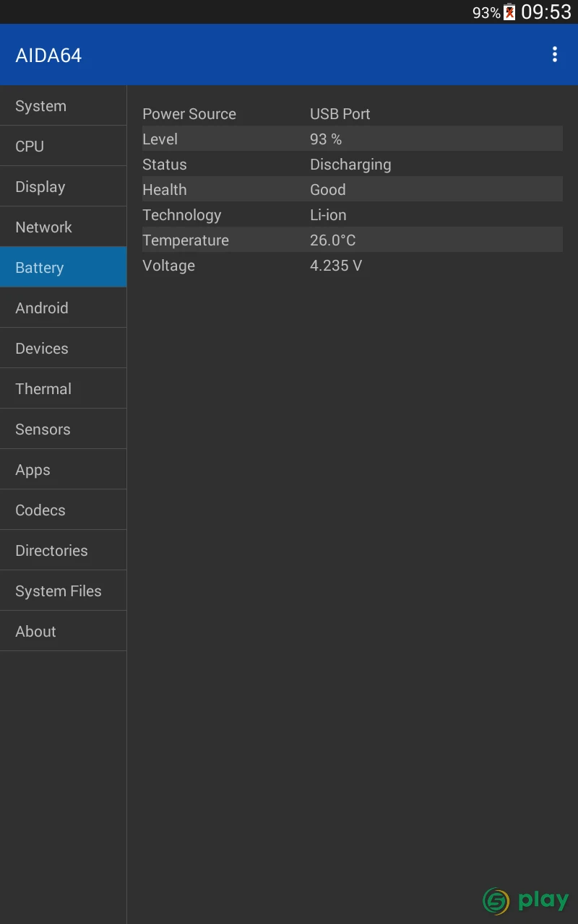Select the Voltage row label

(x=169, y=266)
